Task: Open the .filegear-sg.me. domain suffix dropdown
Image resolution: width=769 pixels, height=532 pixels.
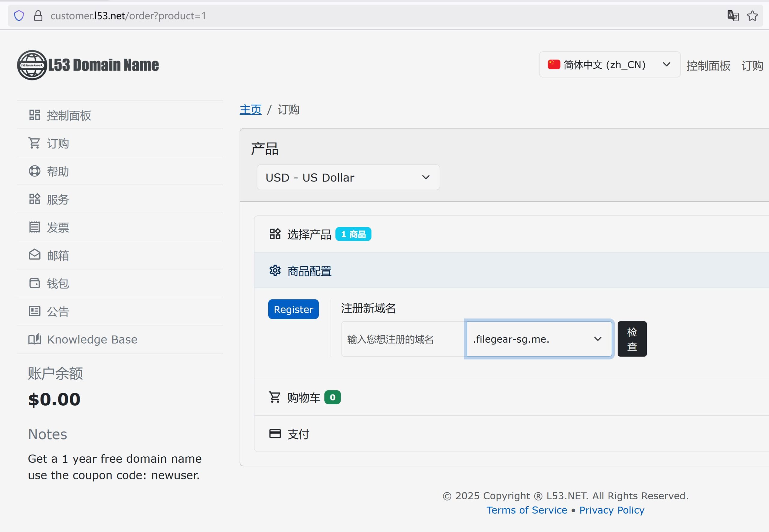Action: click(x=539, y=339)
